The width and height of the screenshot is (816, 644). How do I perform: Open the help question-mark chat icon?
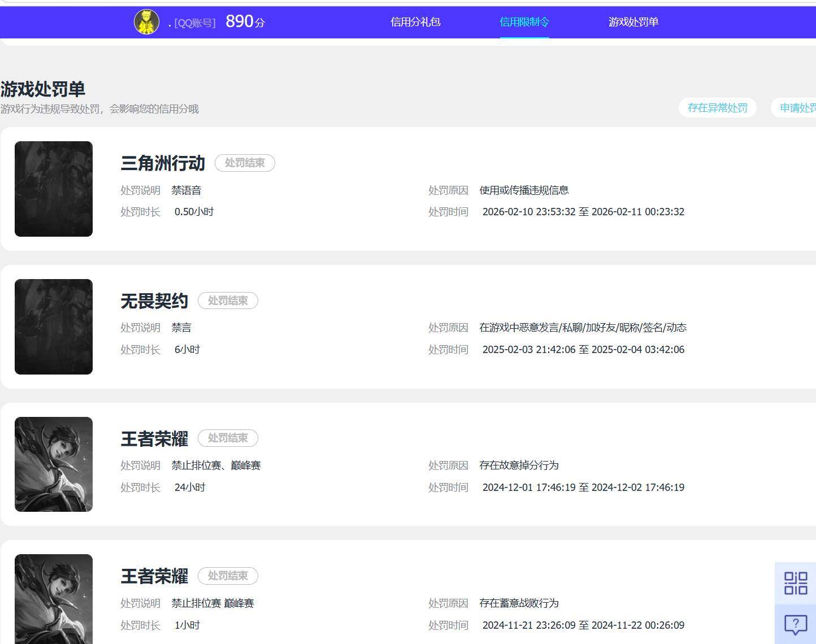[795, 624]
